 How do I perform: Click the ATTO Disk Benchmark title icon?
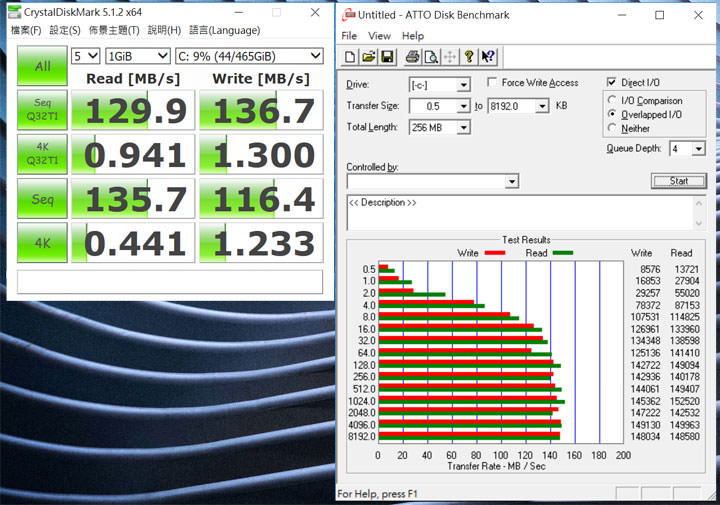tap(348, 15)
